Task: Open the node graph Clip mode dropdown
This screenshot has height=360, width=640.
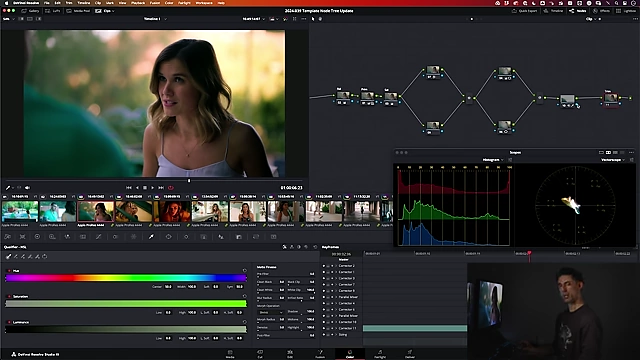Action: (x=591, y=19)
